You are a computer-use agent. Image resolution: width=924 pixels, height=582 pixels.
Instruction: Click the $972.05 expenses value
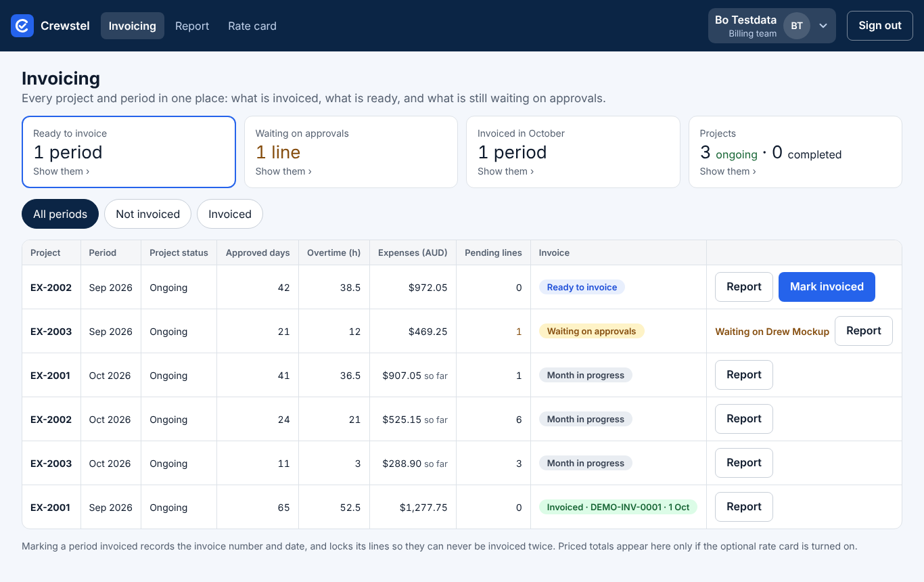click(428, 288)
